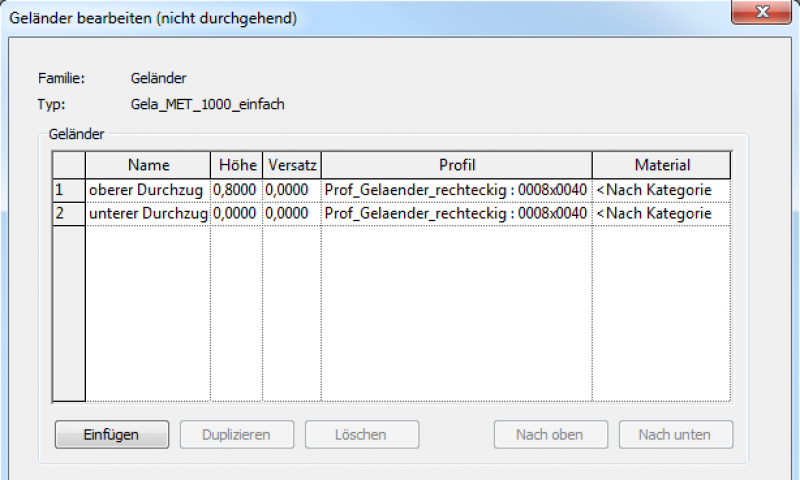Viewport: 800px width, 480px height.
Task: Click the Name column header
Action: 148,165
